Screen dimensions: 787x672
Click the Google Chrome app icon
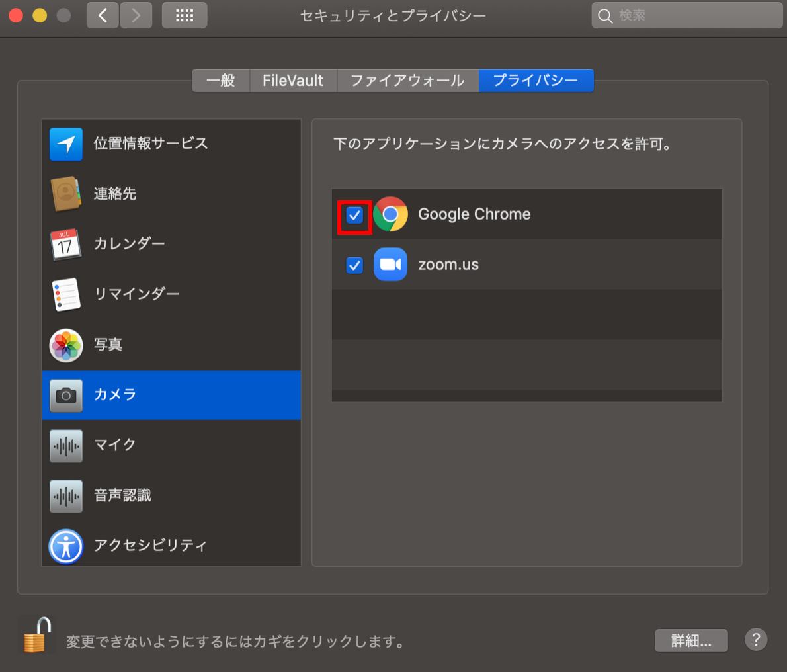click(x=390, y=214)
